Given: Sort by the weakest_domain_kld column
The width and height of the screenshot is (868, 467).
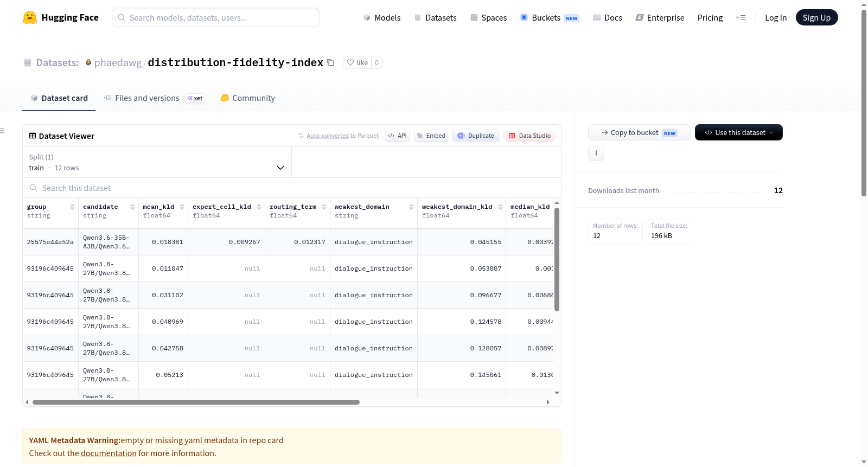Looking at the screenshot, I should (x=500, y=207).
